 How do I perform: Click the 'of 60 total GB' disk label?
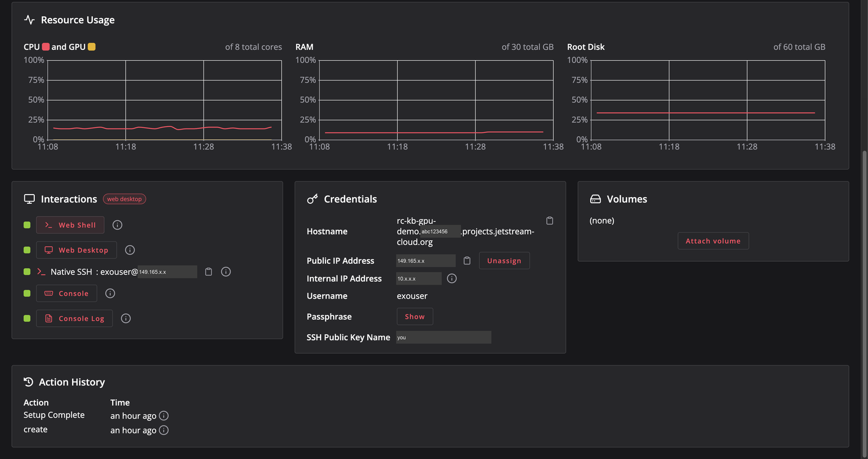(x=799, y=47)
